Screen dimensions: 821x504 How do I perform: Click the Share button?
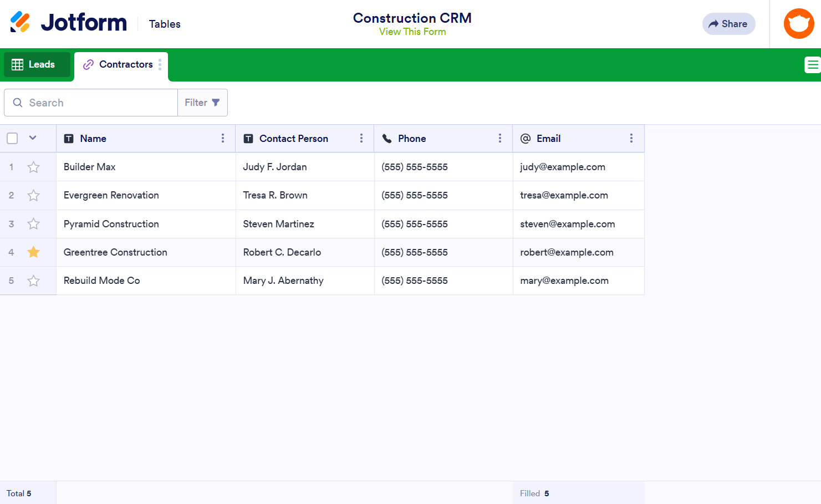[728, 24]
